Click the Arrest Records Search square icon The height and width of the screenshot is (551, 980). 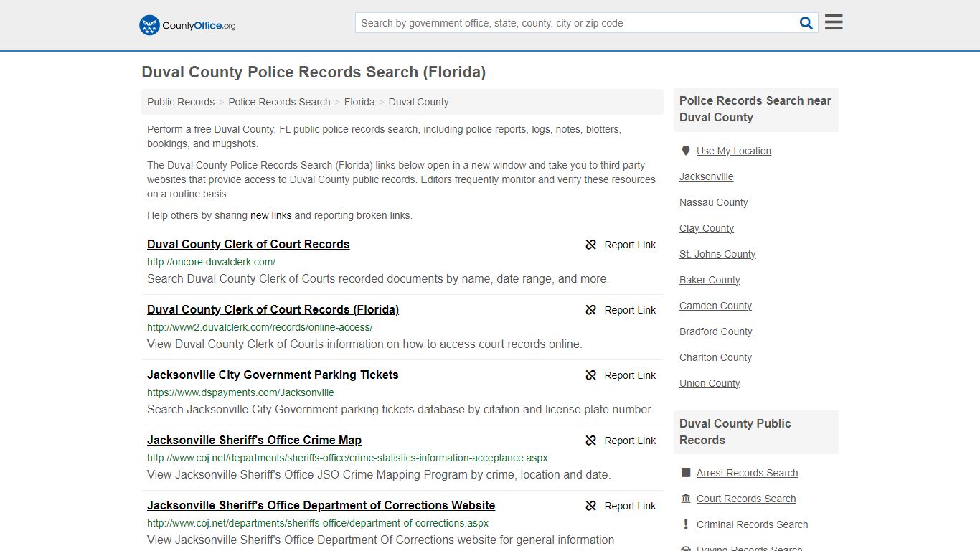coord(686,473)
